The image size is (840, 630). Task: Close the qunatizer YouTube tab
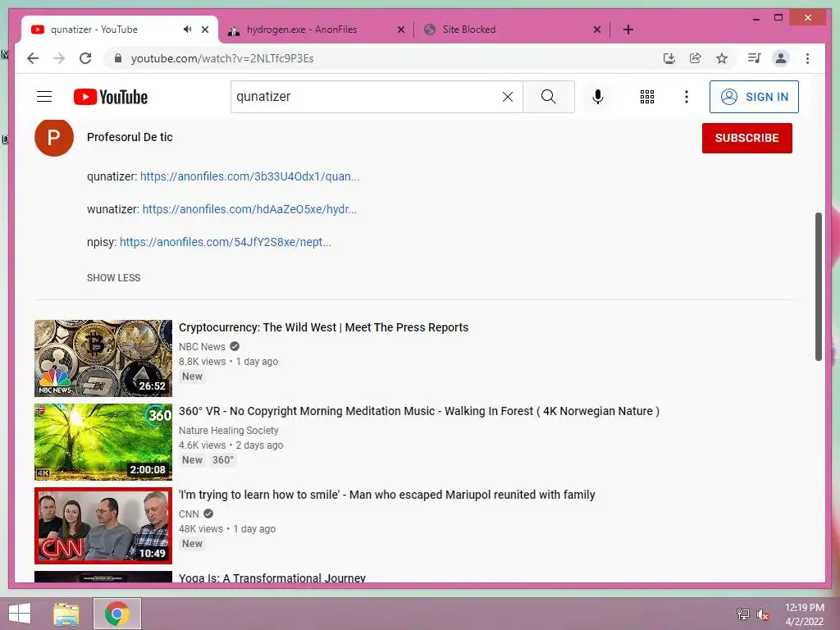[x=205, y=30]
